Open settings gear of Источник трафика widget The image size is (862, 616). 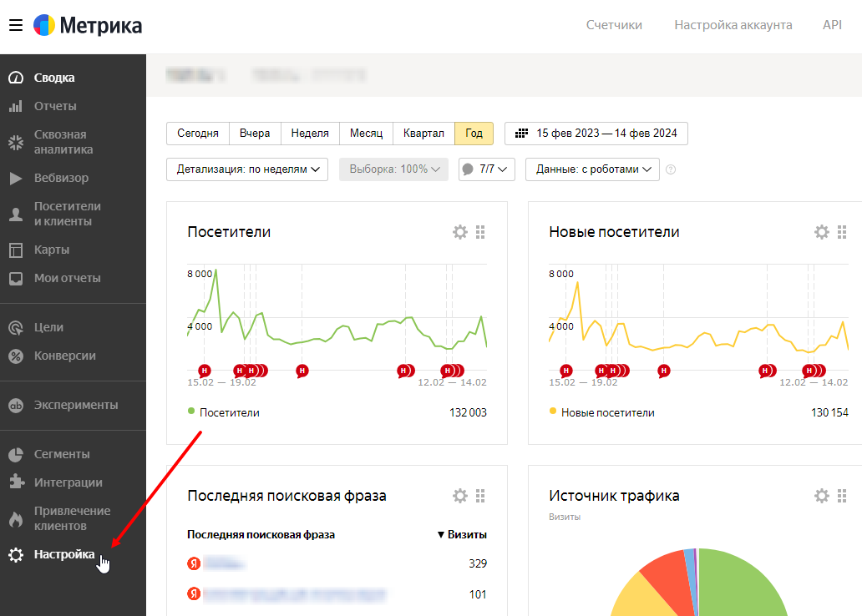point(822,496)
